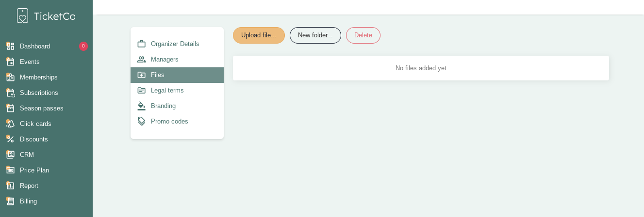
Task: Select the Organizer Details tab
Action: (x=177, y=44)
